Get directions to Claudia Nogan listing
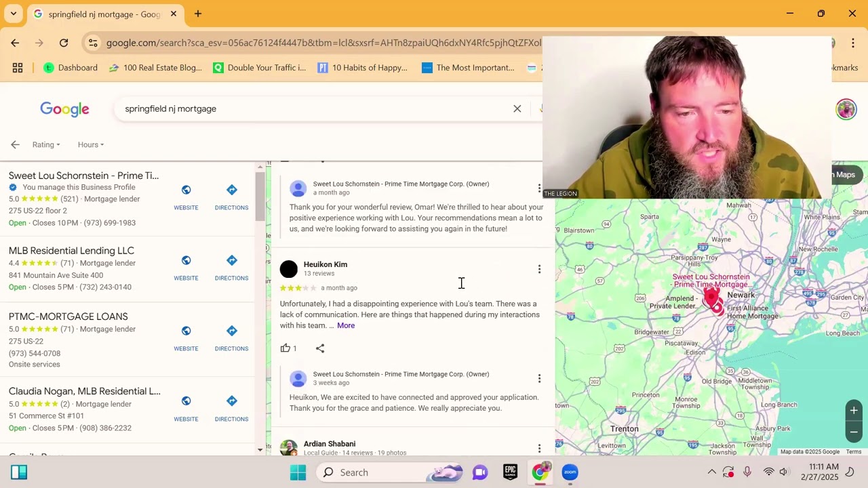This screenshot has height=488, width=868. coord(231,407)
